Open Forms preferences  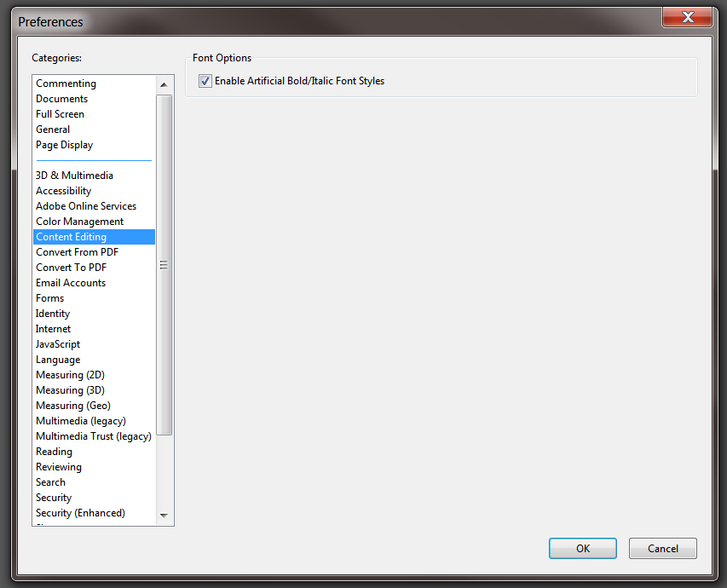(49, 297)
